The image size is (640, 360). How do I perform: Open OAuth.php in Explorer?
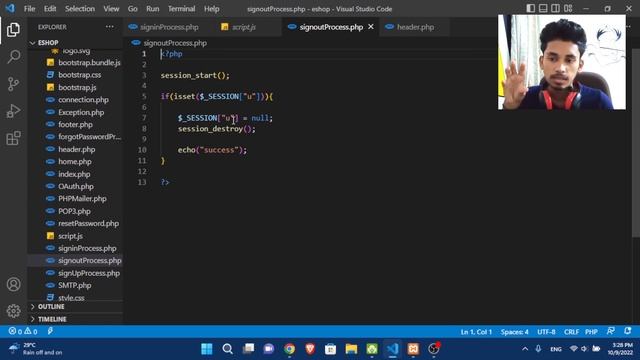click(x=75, y=187)
